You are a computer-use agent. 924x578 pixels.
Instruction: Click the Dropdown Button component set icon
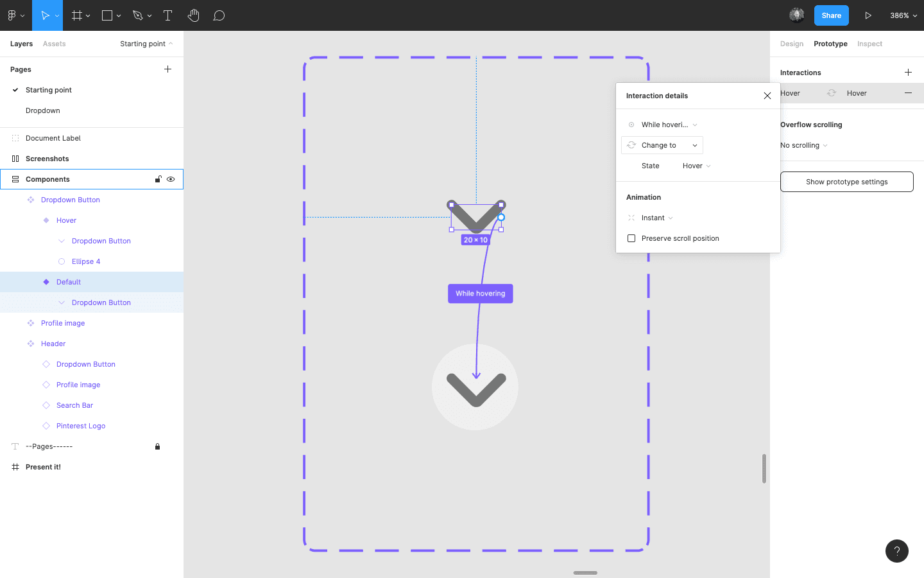point(31,200)
